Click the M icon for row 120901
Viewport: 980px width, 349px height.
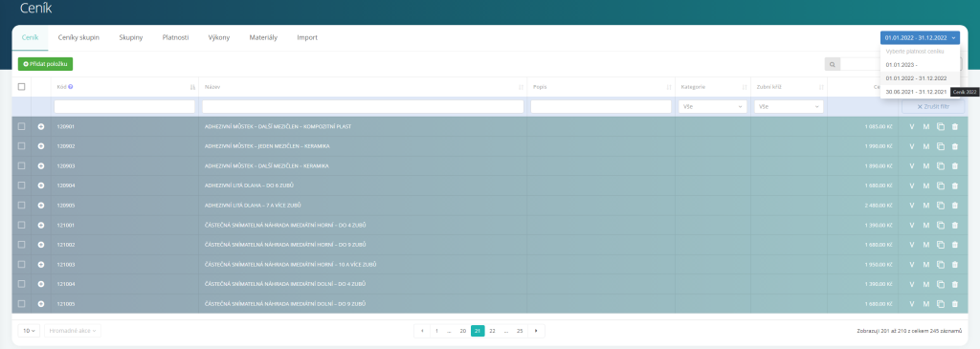click(x=926, y=127)
